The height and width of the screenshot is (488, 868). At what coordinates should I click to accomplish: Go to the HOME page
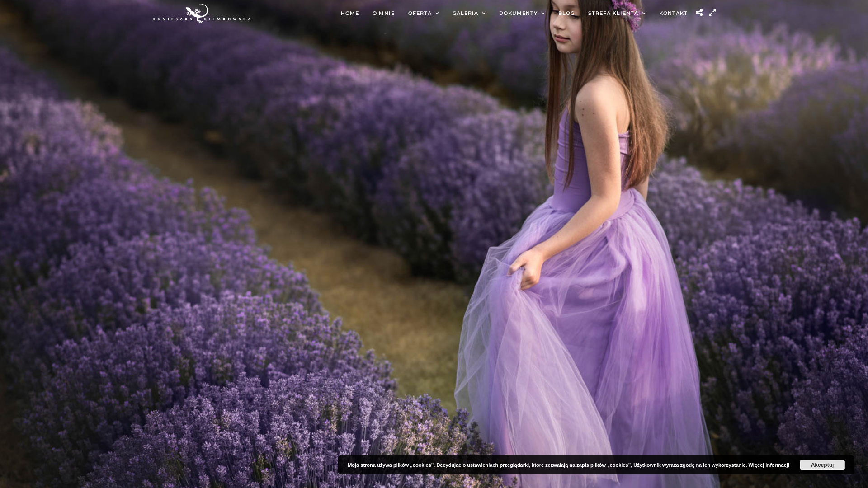[x=350, y=13]
